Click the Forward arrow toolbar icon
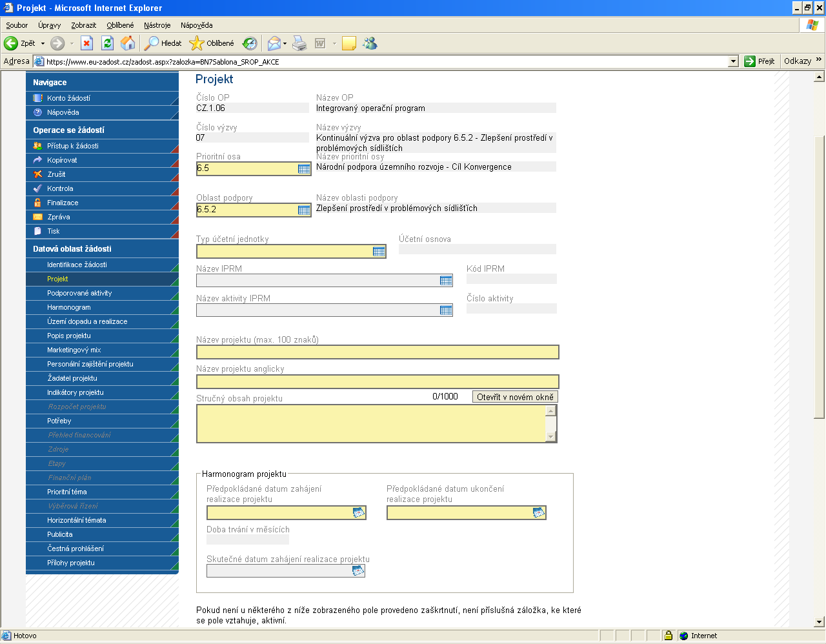Screen dimensions: 826x644 click(57, 43)
